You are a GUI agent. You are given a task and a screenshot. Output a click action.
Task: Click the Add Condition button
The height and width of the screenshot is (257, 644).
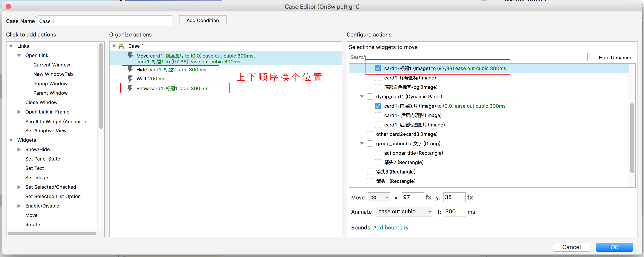203,20
